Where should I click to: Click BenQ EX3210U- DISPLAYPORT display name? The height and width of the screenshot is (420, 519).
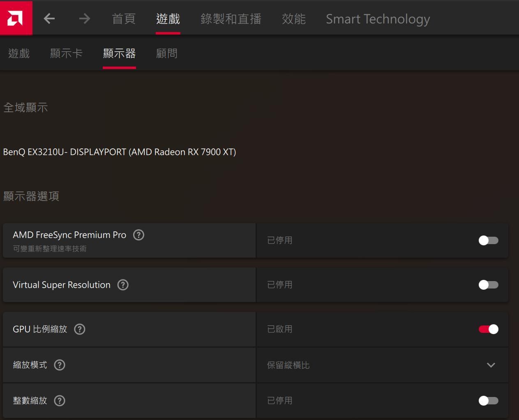coord(120,152)
